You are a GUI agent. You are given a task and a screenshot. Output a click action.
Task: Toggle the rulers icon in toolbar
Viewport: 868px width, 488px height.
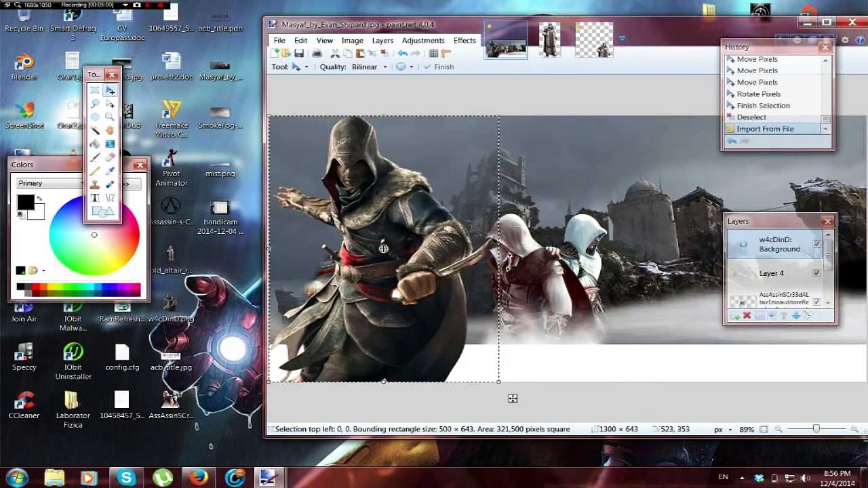pyautogui.click(x=446, y=54)
